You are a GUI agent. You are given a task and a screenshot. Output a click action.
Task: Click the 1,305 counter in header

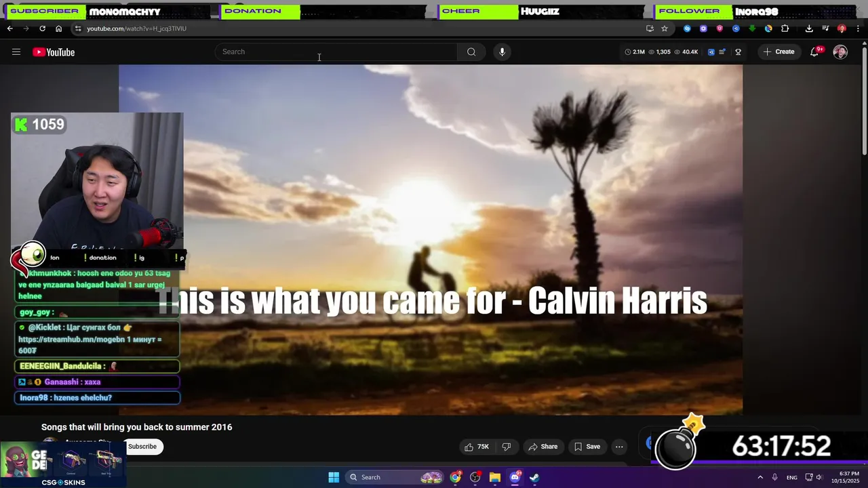tap(659, 52)
